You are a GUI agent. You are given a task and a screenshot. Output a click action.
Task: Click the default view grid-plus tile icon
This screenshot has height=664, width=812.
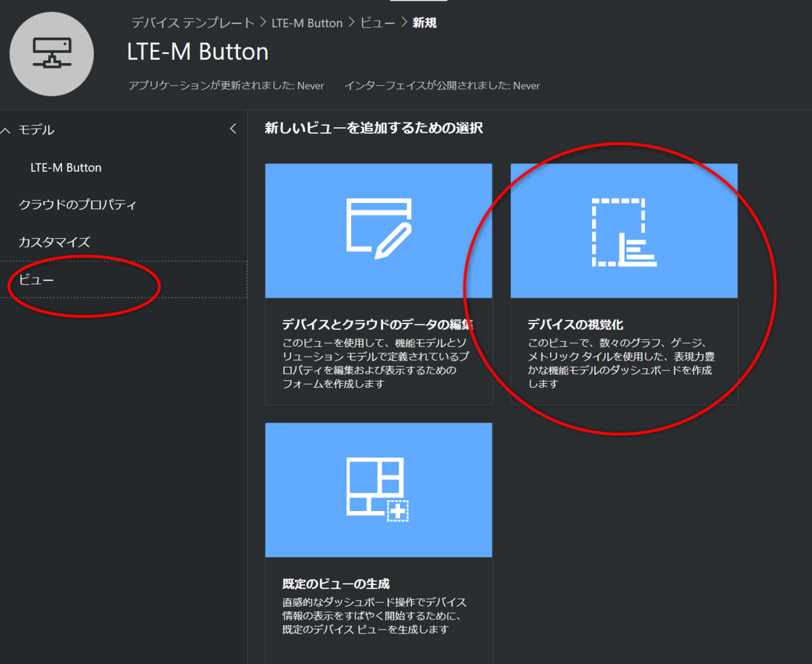coord(379,489)
